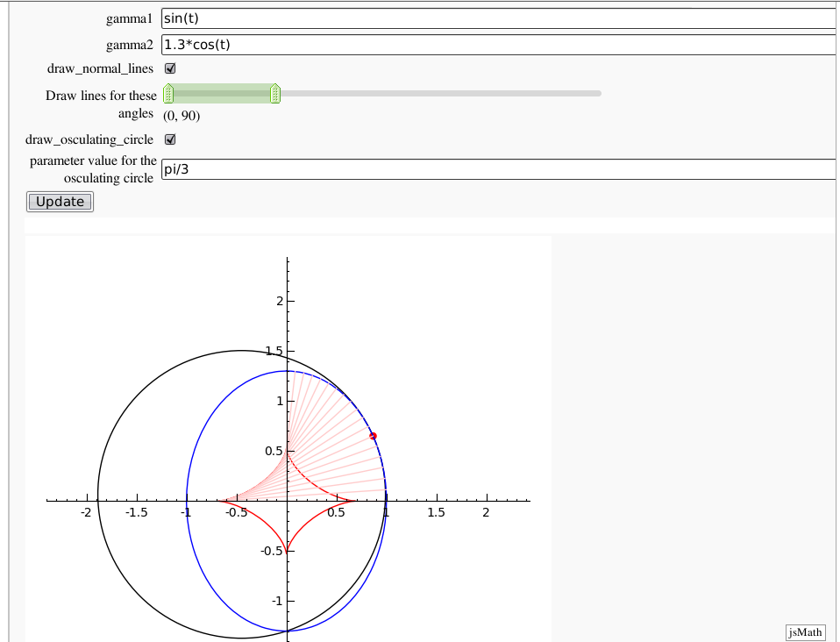
Task: Click the green selected range of the angle slider
Action: (x=221, y=93)
